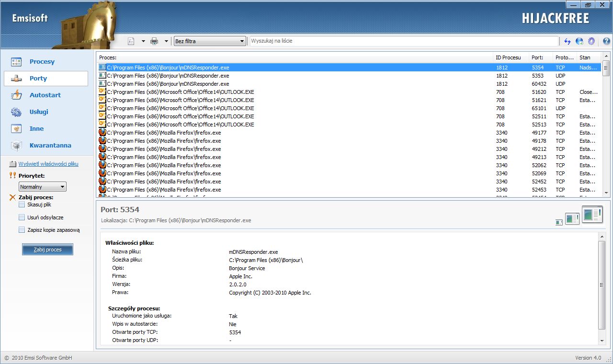Open the Autostart section
Screen dimensions: 613x364
[x=46, y=95]
